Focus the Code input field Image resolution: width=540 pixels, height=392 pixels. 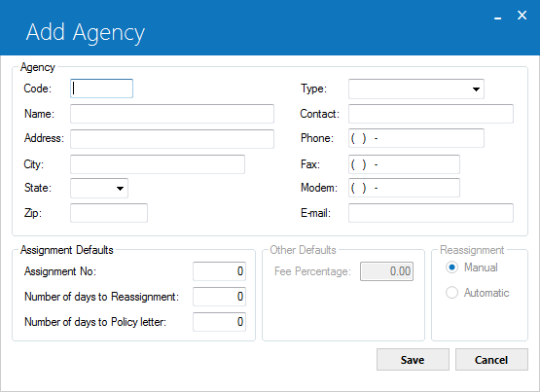click(x=101, y=89)
